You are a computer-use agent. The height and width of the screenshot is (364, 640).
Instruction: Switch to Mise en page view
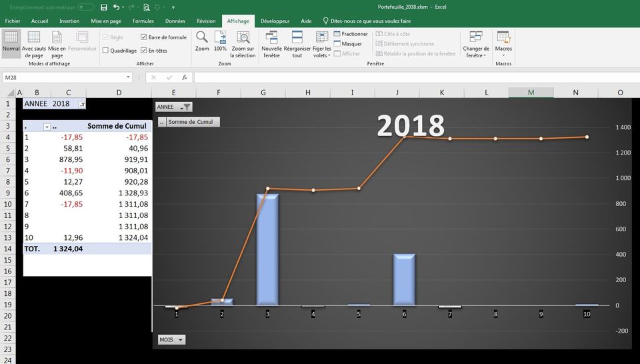point(57,44)
